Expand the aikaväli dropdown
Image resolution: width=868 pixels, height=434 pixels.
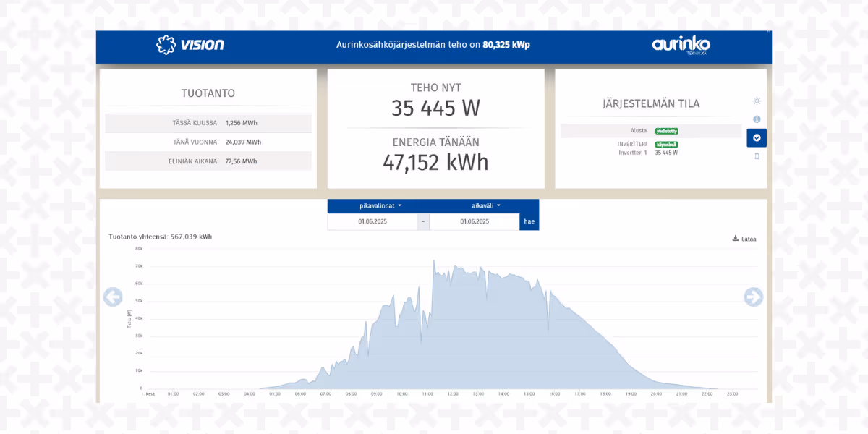pos(482,205)
